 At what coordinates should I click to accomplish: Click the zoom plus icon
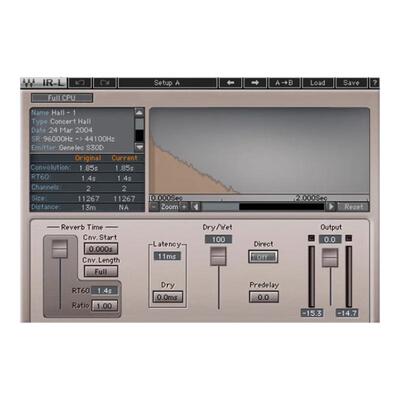tap(184, 207)
